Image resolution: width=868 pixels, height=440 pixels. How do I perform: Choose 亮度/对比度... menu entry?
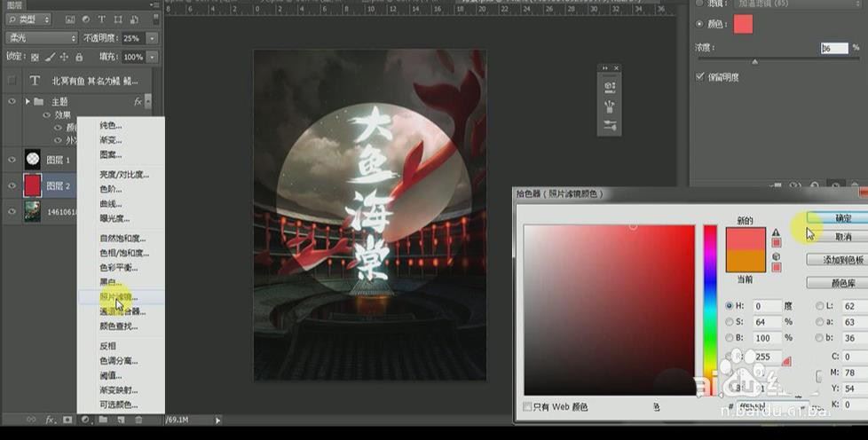(124, 175)
